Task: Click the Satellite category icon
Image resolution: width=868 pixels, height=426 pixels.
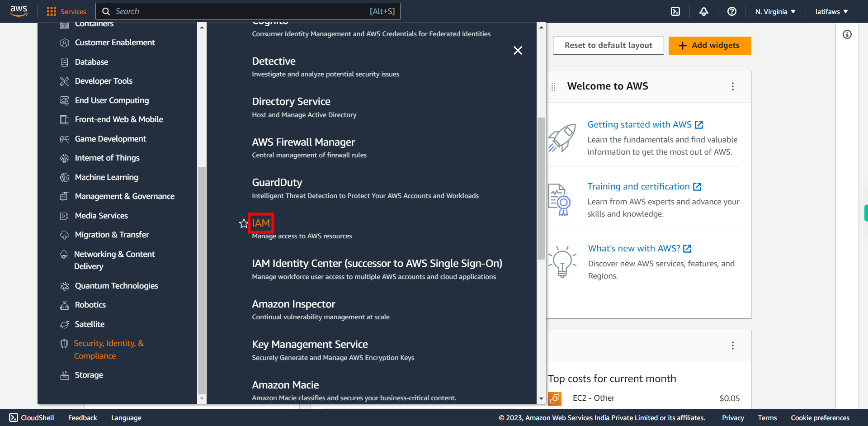Action: point(65,324)
